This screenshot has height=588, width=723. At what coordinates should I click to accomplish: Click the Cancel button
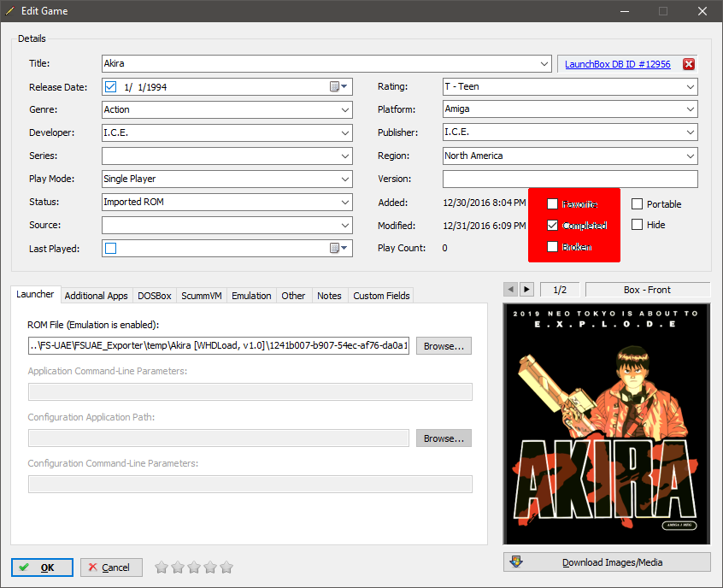(111, 567)
